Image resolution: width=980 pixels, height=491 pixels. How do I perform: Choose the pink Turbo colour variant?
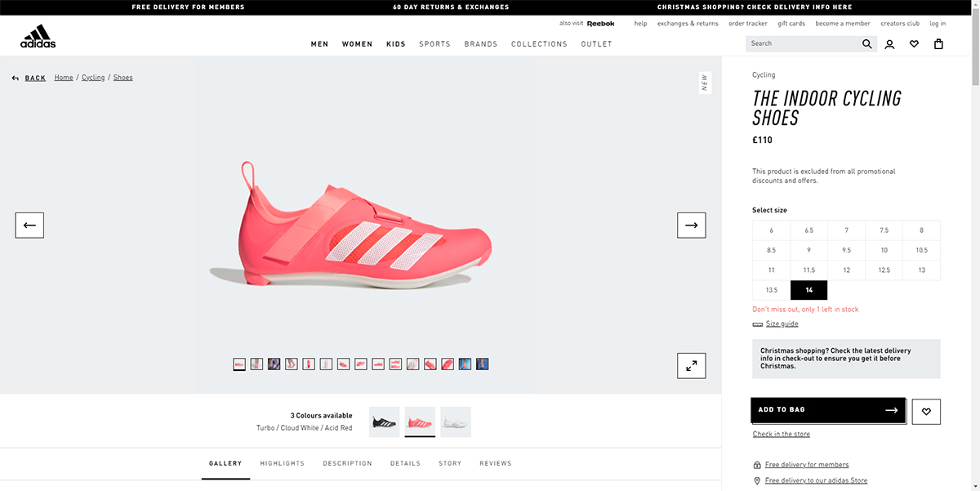420,422
